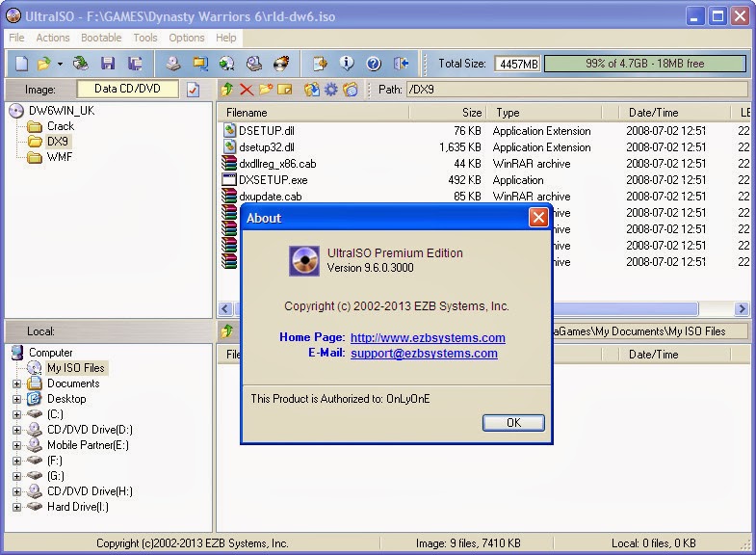Click the Register toolbar icon
Screen dimensions: 756x555
click(320, 64)
